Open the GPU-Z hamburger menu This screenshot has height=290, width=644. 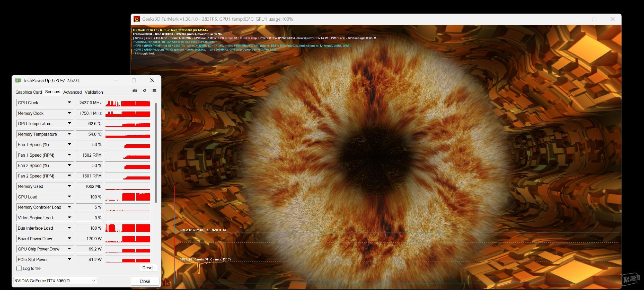pyautogui.click(x=154, y=90)
